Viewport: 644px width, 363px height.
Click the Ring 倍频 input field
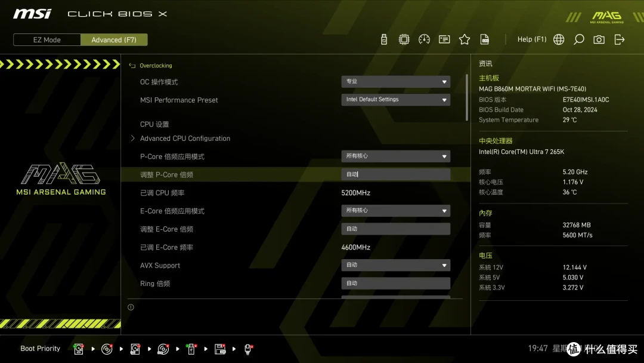395,283
